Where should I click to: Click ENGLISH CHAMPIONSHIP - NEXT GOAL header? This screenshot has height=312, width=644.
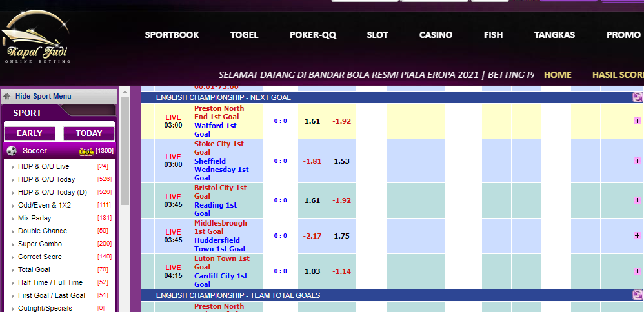point(223,97)
